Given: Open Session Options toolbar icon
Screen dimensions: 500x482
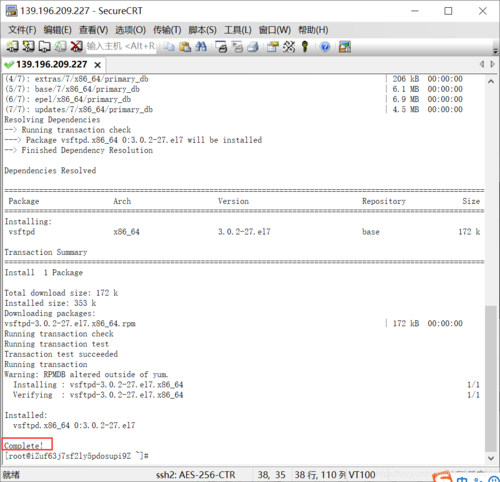Looking at the screenshot, I should coord(273,46).
